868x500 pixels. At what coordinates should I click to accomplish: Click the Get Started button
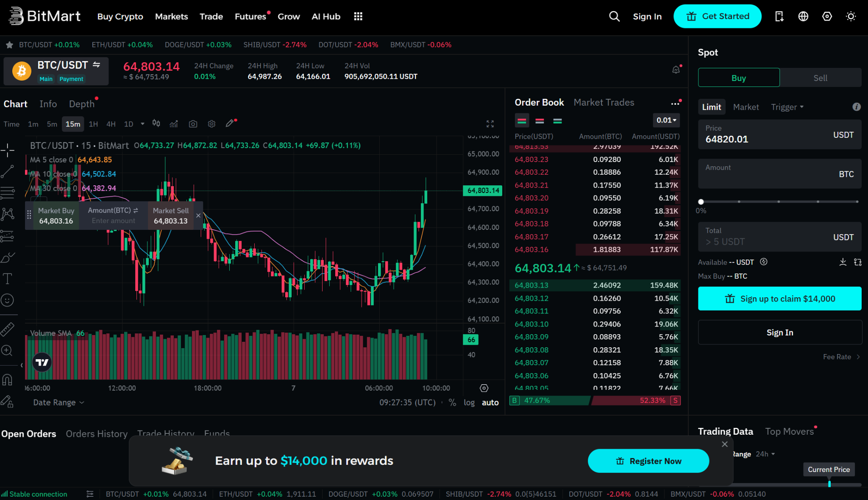(x=717, y=17)
